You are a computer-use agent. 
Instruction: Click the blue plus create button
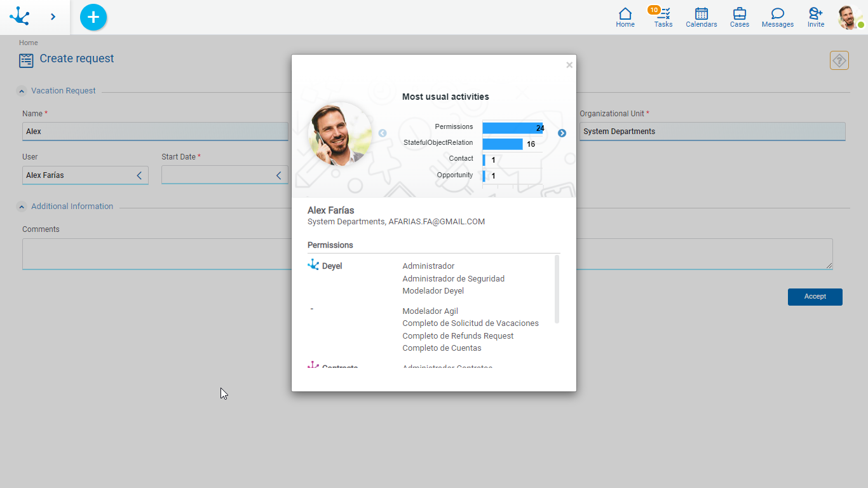[93, 17]
